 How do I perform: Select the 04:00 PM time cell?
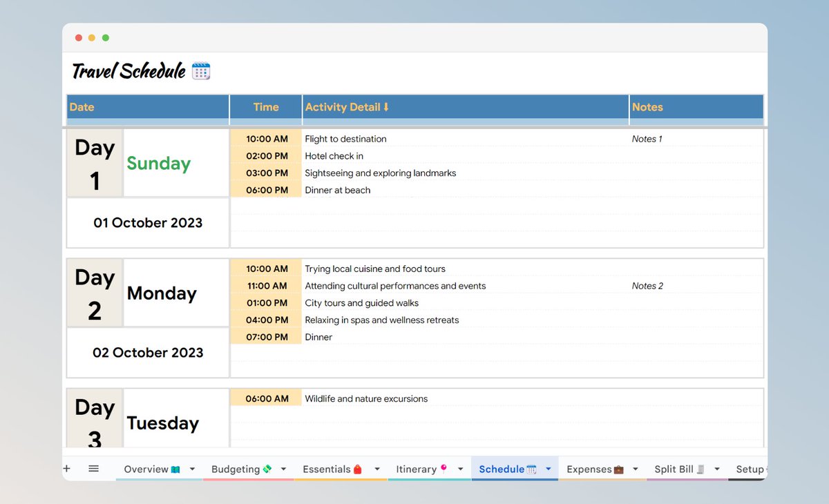point(266,320)
